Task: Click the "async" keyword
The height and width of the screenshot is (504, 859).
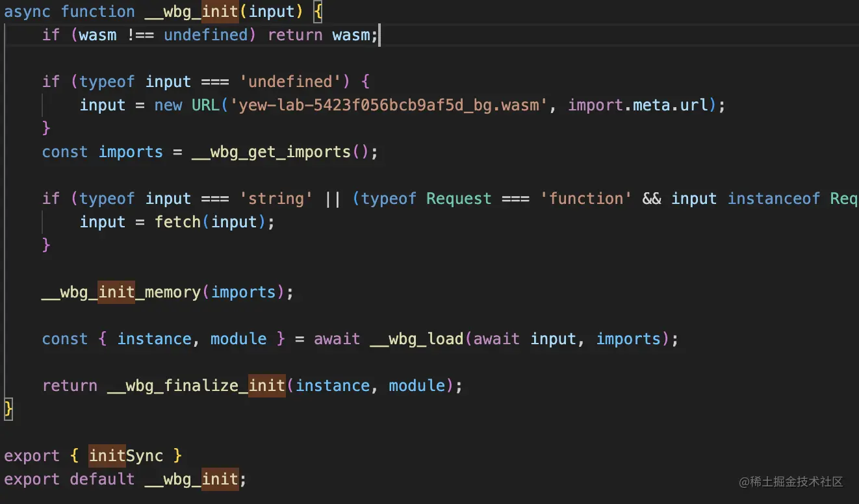Action: [27, 12]
